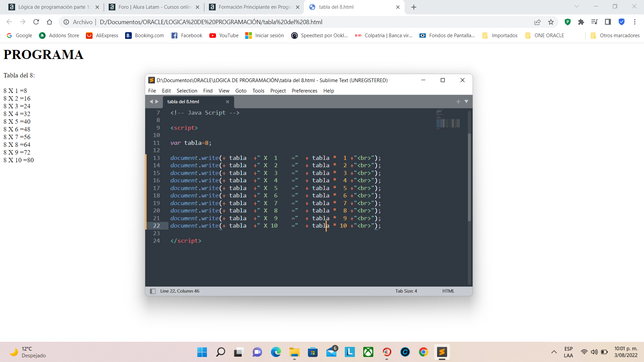Viewport: 644px width, 362px height.
Task: Open Windows Start menu
Action: pyautogui.click(x=202, y=352)
